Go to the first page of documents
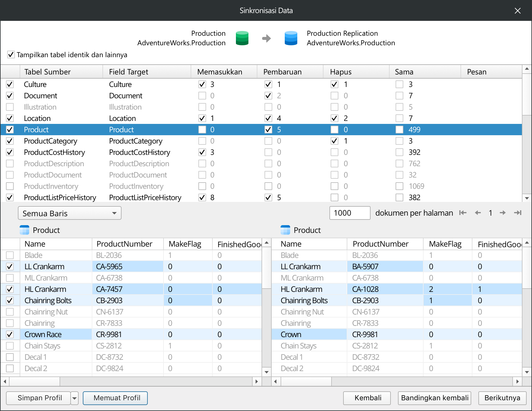This screenshot has height=411, width=532. (463, 213)
